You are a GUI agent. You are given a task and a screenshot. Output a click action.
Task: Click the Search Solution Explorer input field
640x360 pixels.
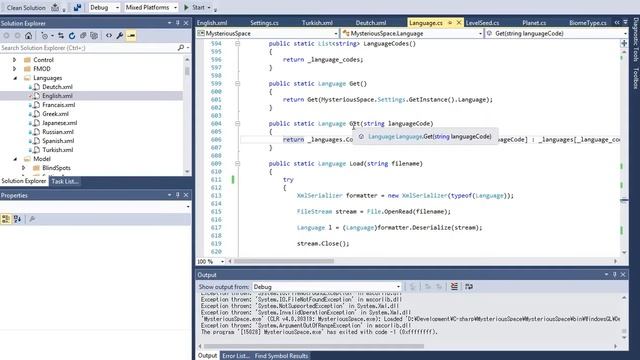(88, 48)
